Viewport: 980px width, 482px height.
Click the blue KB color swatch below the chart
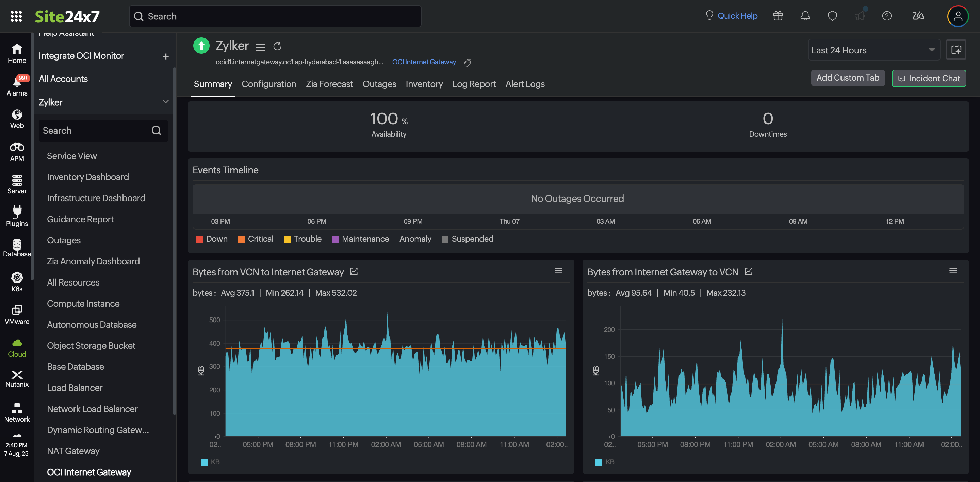(x=203, y=462)
